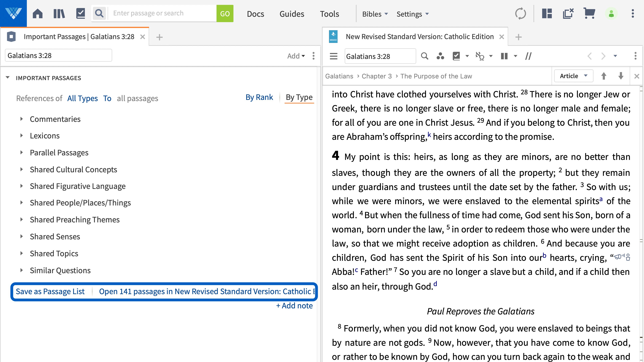Click the reading plan checkbox icon in Bible panel
The width and height of the screenshot is (644, 362).
[456, 56]
